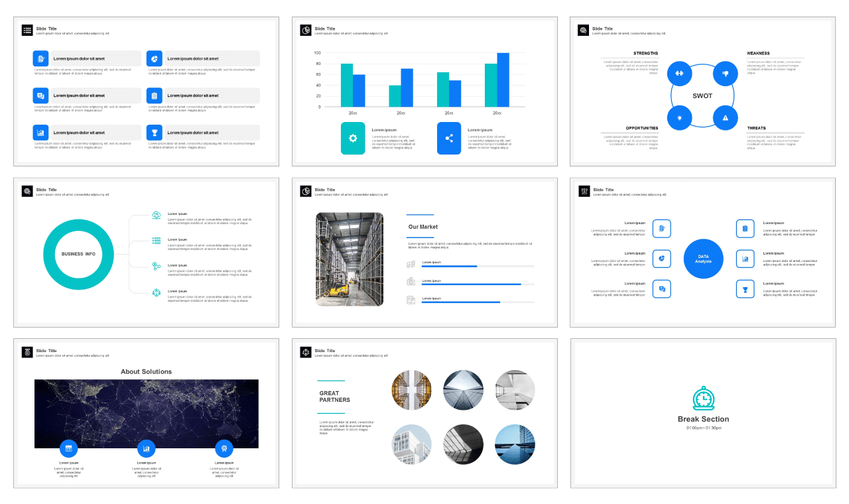Select the outlined pie-chart icon beside Data Analysis circle
The width and height of the screenshot is (849, 504).
[x=662, y=259]
